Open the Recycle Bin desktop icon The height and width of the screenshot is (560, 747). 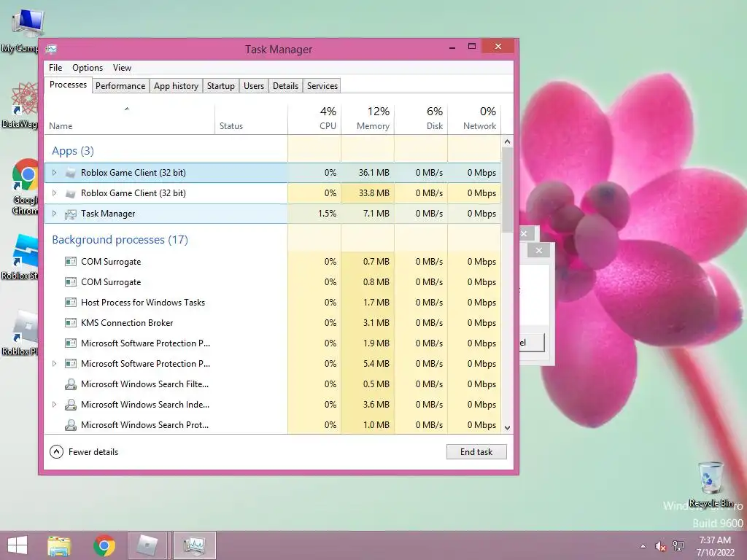(711, 484)
